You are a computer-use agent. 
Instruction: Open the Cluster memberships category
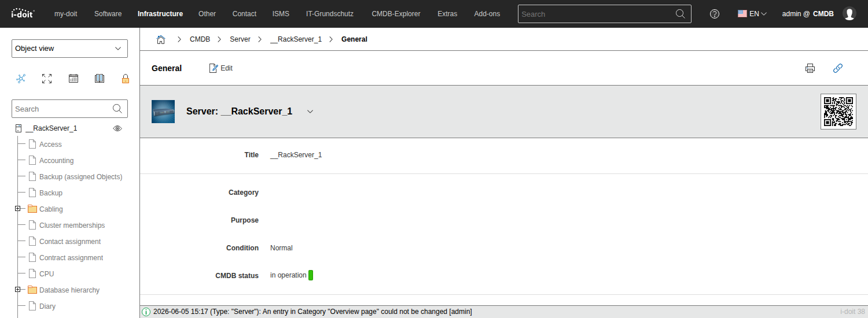point(72,225)
